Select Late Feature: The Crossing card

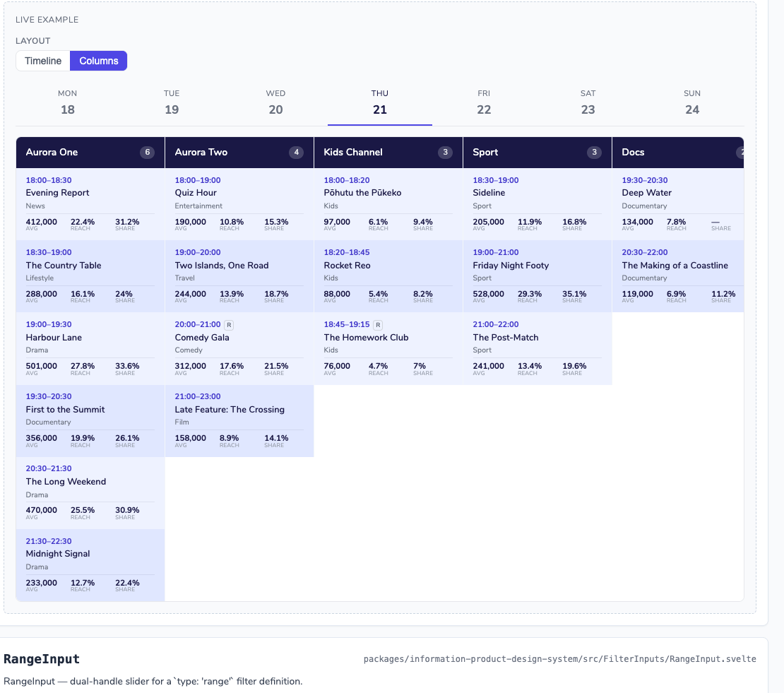pos(239,420)
